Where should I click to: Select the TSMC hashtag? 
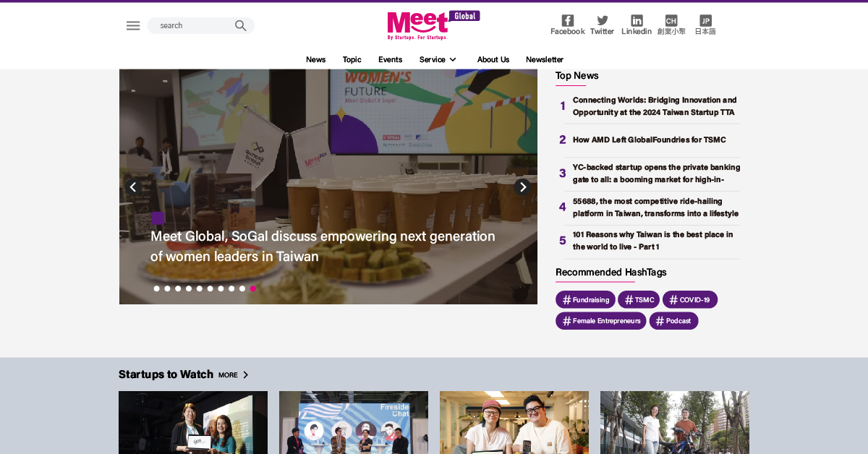pos(639,299)
